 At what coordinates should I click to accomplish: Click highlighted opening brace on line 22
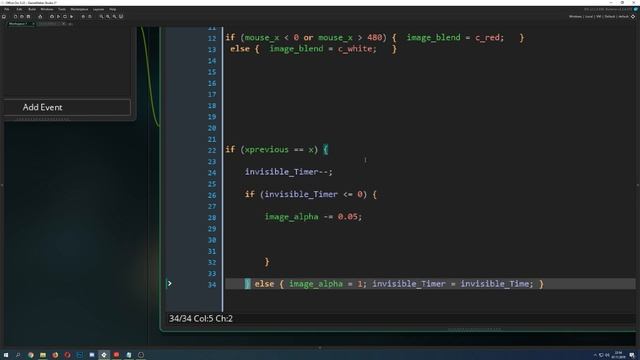coord(325,150)
